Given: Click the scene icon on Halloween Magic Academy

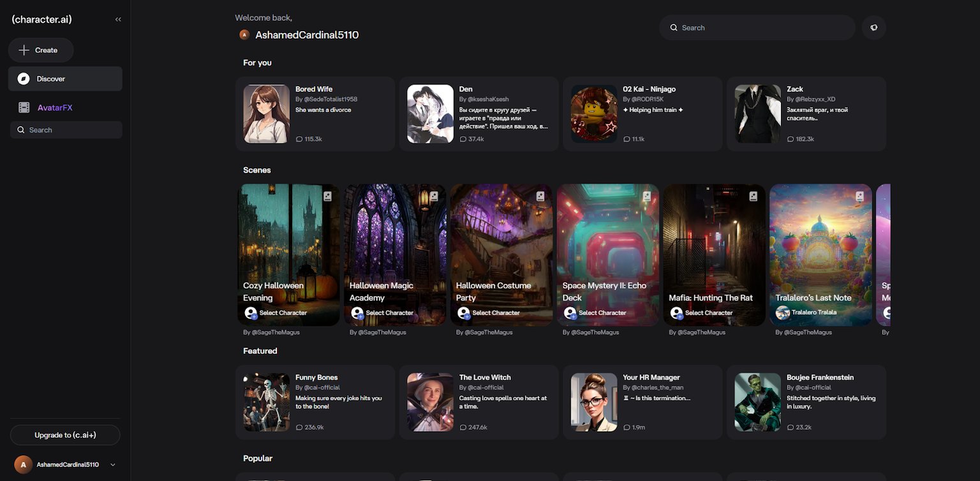Looking at the screenshot, I should click(x=434, y=196).
